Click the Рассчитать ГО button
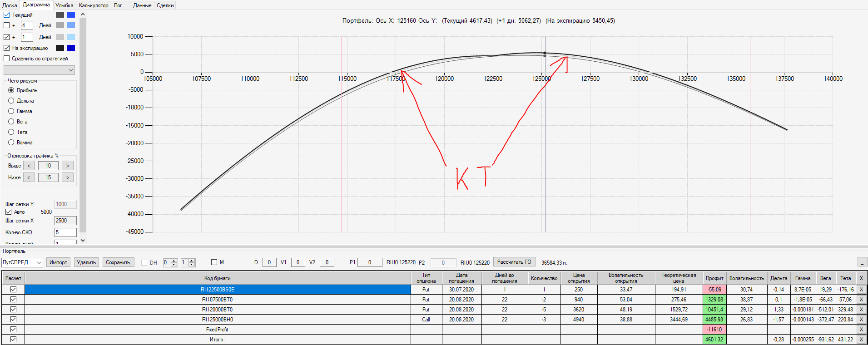868x345 pixels. pyautogui.click(x=514, y=262)
